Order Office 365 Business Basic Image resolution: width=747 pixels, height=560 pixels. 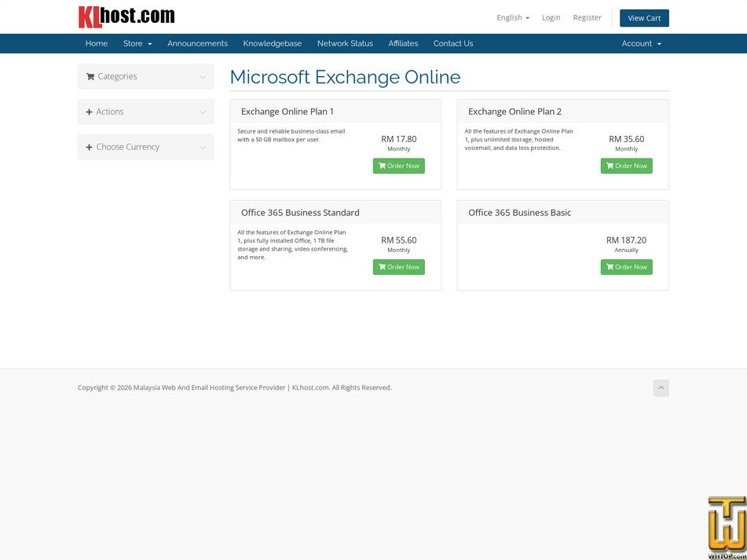pyautogui.click(x=626, y=267)
